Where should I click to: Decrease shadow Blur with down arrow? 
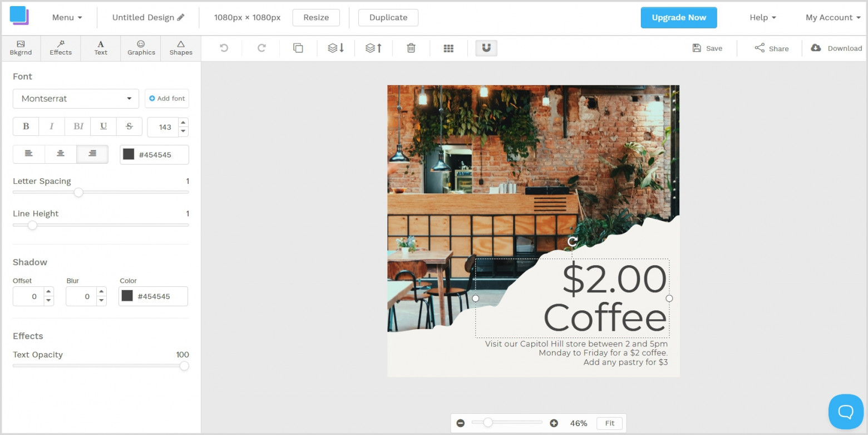coord(101,301)
